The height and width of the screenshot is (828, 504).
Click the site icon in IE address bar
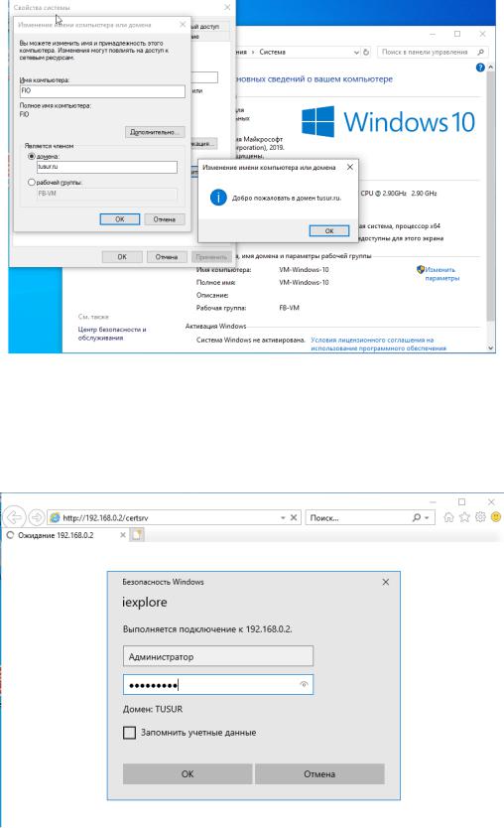click(x=55, y=518)
